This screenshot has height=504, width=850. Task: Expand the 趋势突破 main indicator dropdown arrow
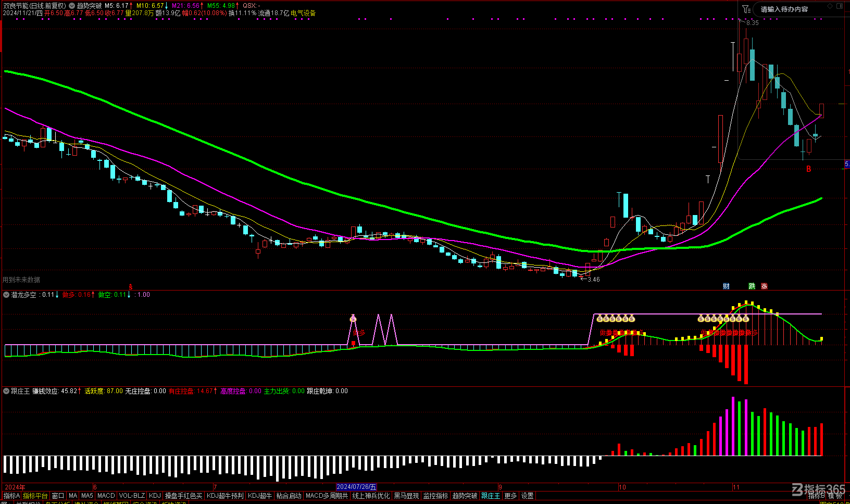[72, 6]
